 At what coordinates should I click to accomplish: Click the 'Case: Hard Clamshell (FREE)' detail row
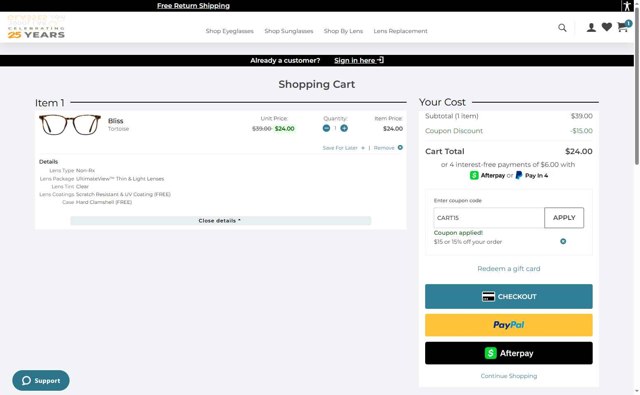click(x=97, y=202)
